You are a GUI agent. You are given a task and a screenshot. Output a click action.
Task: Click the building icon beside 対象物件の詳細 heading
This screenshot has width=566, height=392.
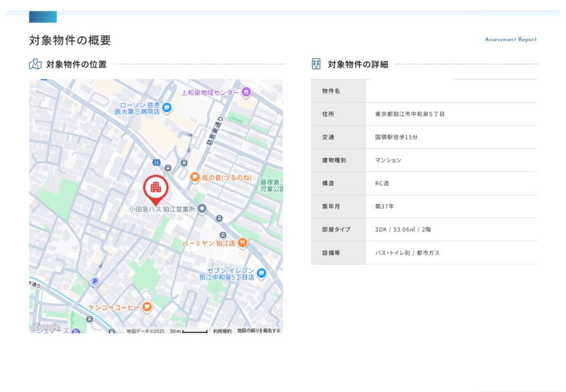pos(316,64)
